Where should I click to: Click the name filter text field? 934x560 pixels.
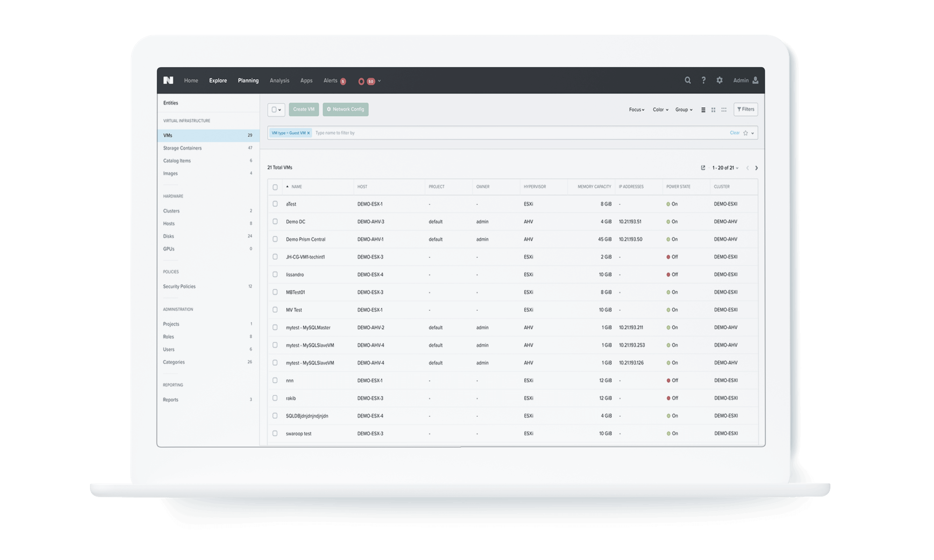coord(514,133)
